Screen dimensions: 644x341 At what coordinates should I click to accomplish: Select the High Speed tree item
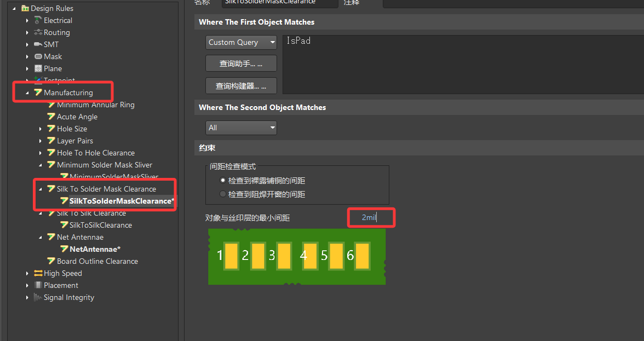(x=63, y=273)
